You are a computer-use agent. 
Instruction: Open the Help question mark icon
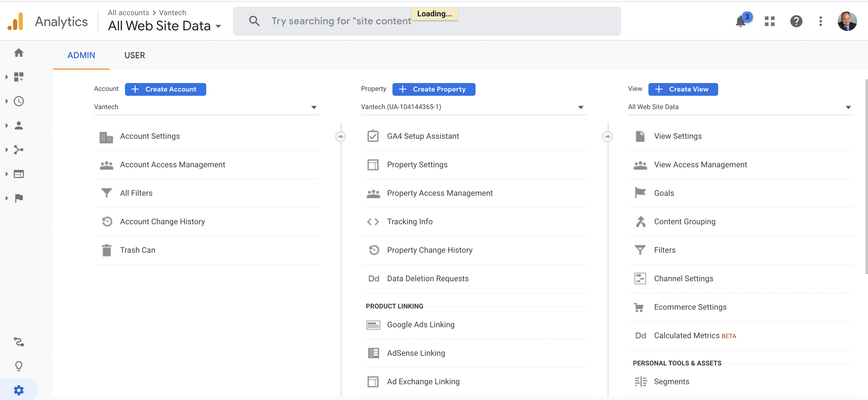click(x=796, y=21)
